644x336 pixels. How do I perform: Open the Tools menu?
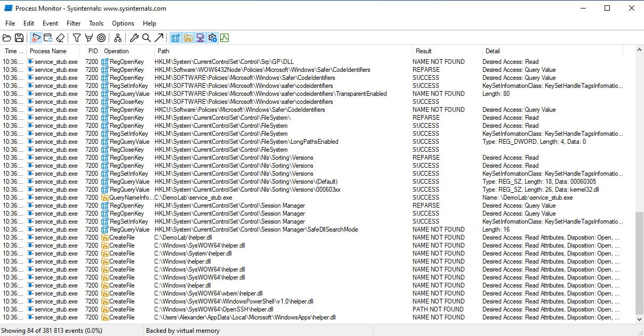pyautogui.click(x=96, y=23)
